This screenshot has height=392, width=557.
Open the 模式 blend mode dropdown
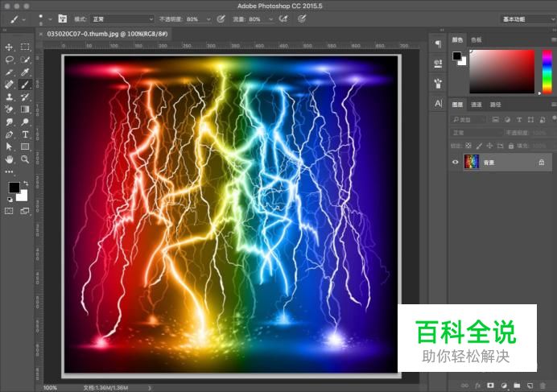coord(122,19)
